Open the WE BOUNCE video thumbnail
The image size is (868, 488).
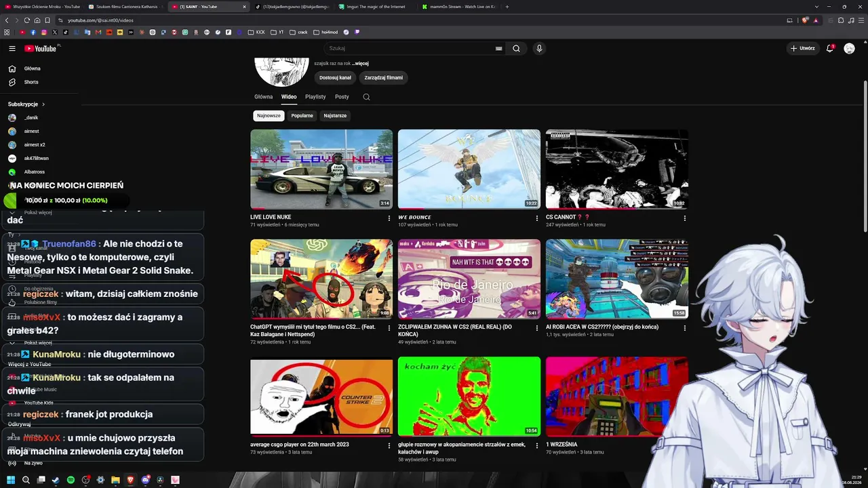pos(469,169)
